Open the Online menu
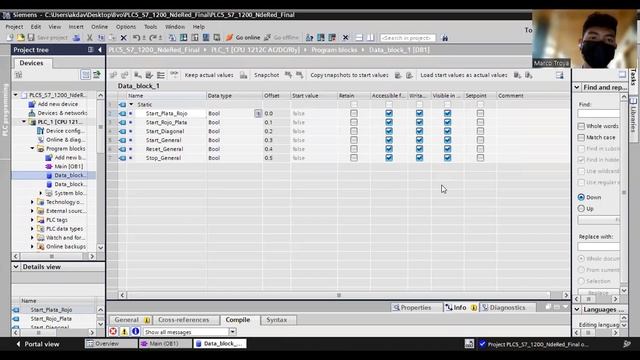Image resolution: width=640 pixels, height=360 pixels. [100, 27]
